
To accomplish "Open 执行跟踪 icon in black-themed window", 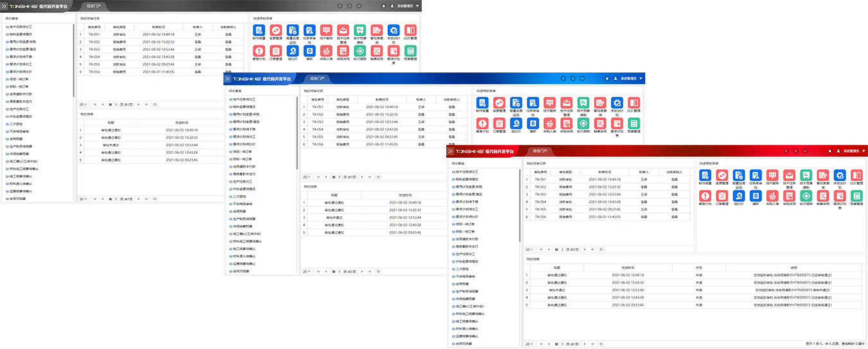I will [359, 51].
